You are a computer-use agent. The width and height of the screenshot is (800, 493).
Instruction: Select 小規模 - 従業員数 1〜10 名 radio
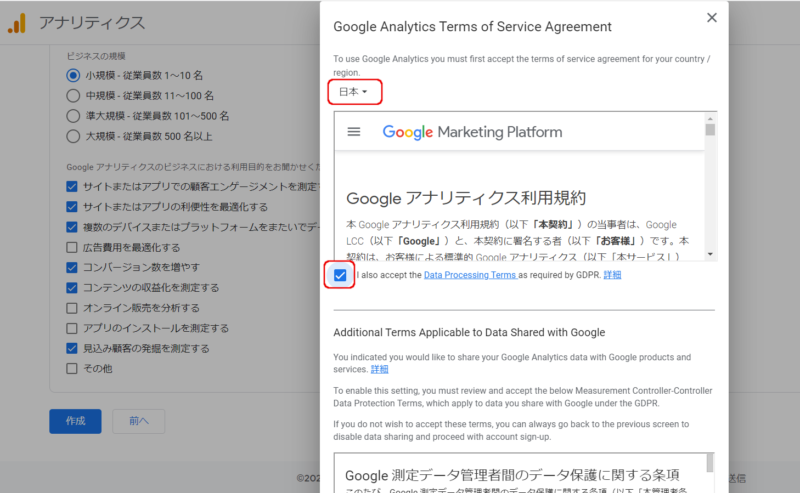(73, 76)
